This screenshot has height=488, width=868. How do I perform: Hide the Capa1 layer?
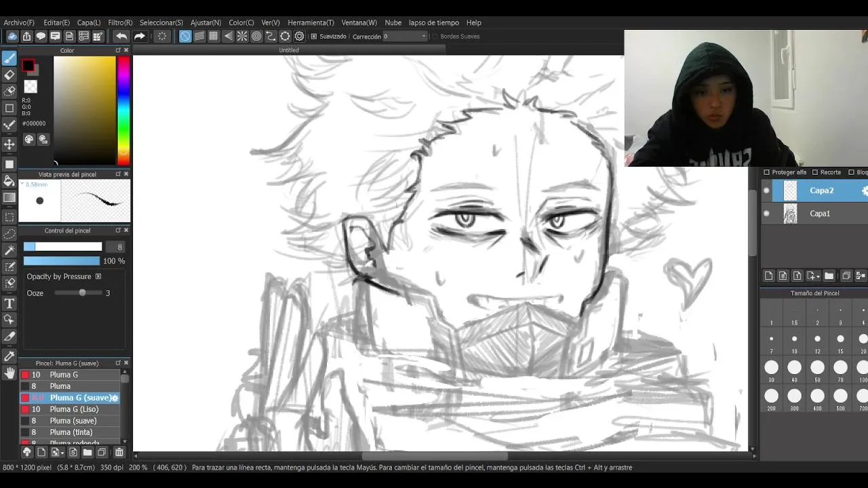[x=766, y=213]
